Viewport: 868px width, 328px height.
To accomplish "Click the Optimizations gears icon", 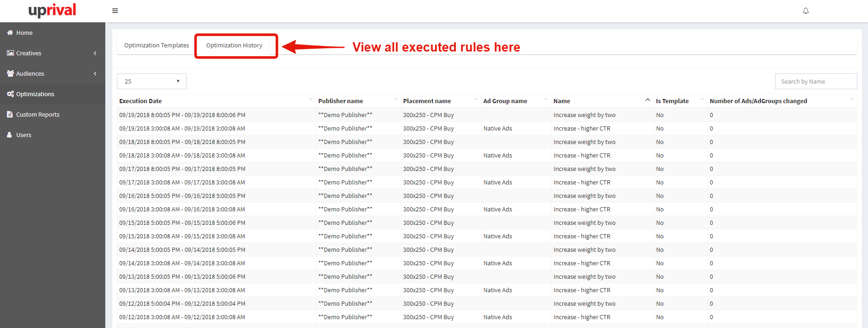I will (10, 94).
